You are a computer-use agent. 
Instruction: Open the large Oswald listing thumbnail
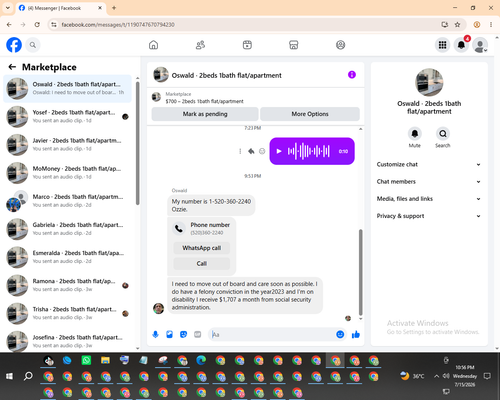429,82
